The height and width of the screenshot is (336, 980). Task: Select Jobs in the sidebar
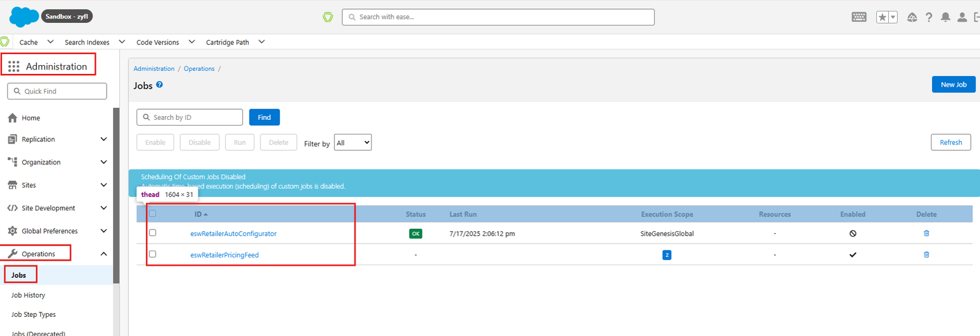coord(19,275)
